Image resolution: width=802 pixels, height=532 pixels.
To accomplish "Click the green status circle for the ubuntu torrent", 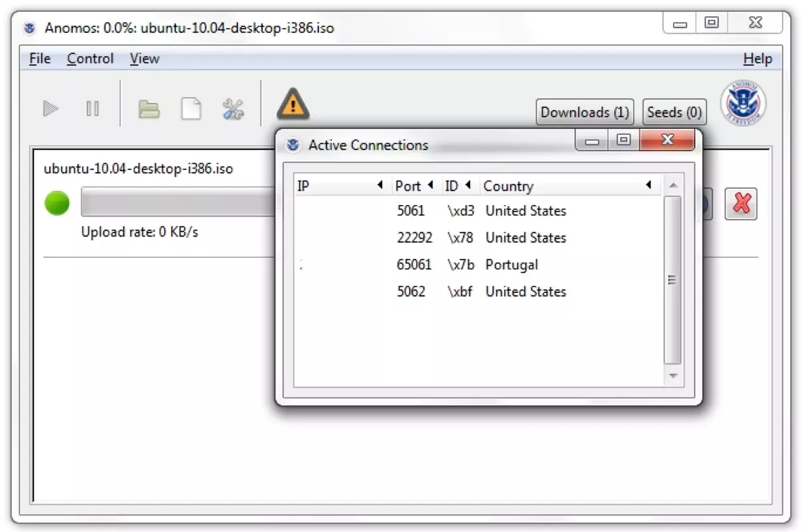I will (57, 203).
